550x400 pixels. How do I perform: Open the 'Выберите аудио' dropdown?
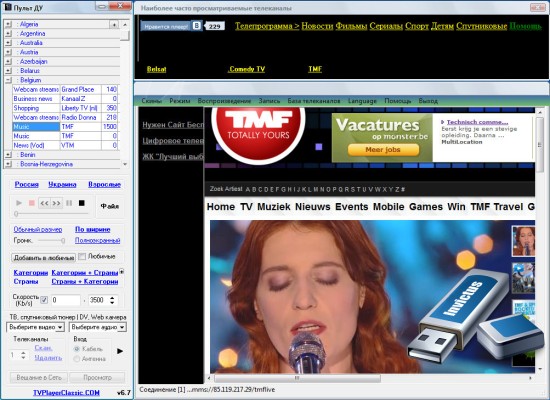click(x=98, y=327)
